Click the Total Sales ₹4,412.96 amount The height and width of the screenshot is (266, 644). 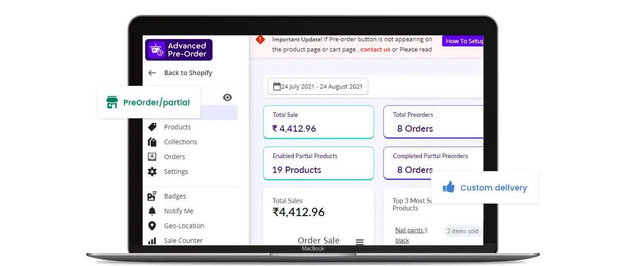[298, 212]
